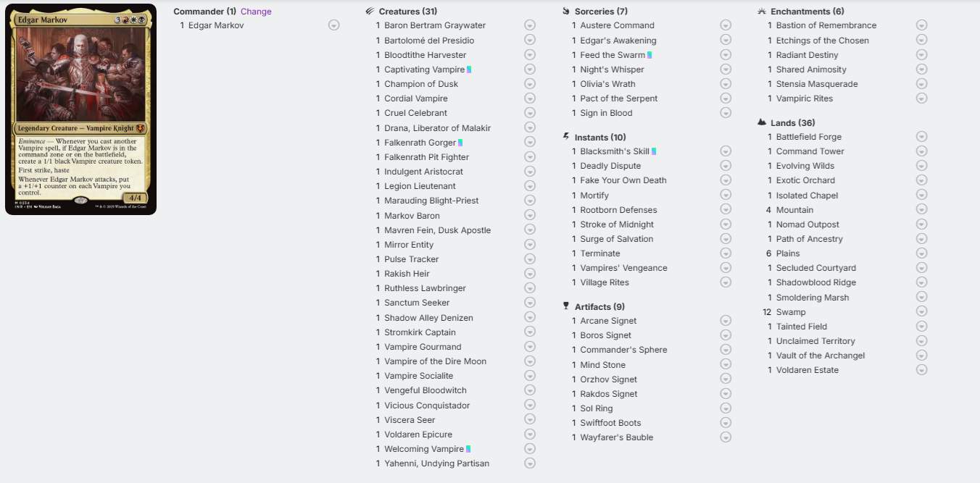
Task: Open the Mountain land card link
Action: click(794, 210)
